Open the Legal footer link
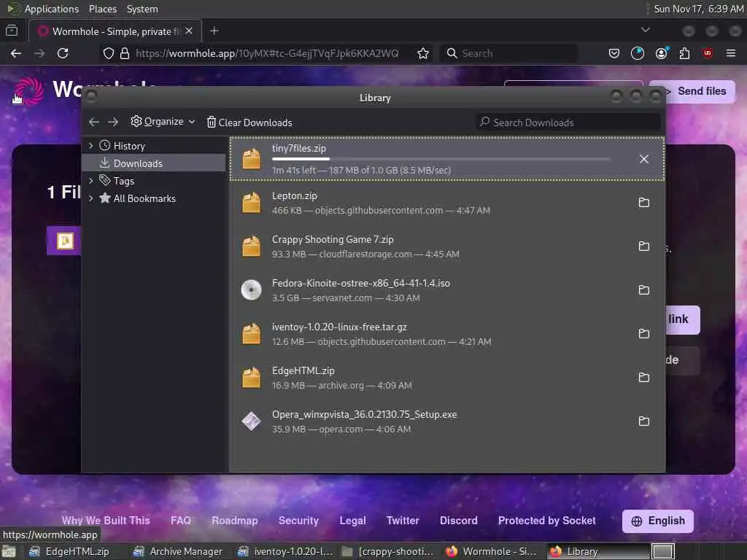 [x=352, y=521]
